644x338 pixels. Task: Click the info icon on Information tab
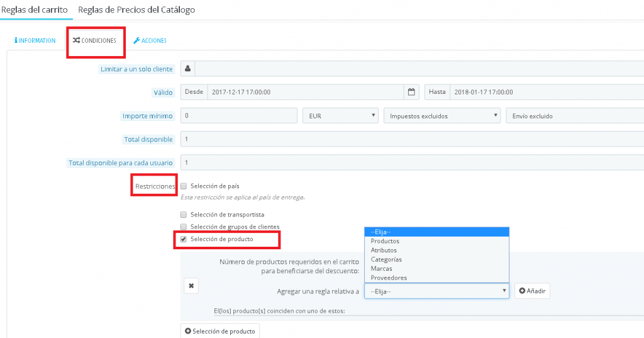tap(15, 40)
